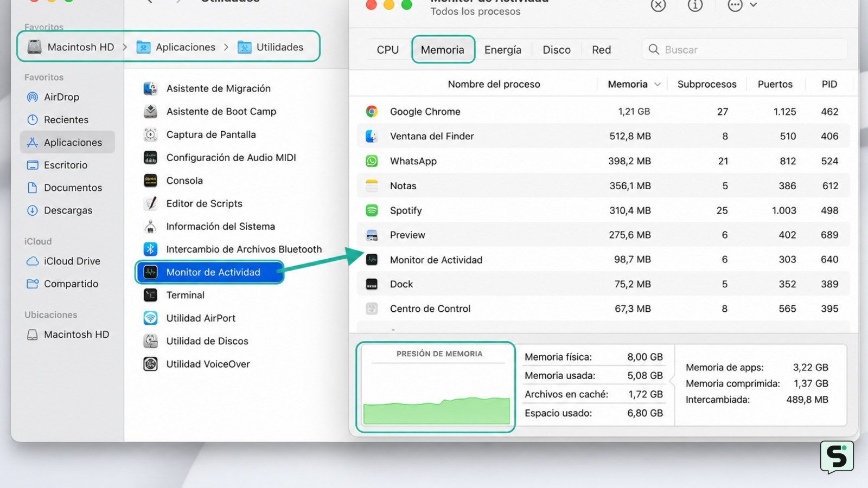Click the Intercambiada value 489,8 MB
Viewport: 868px width, 488px height.
pos(807,400)
